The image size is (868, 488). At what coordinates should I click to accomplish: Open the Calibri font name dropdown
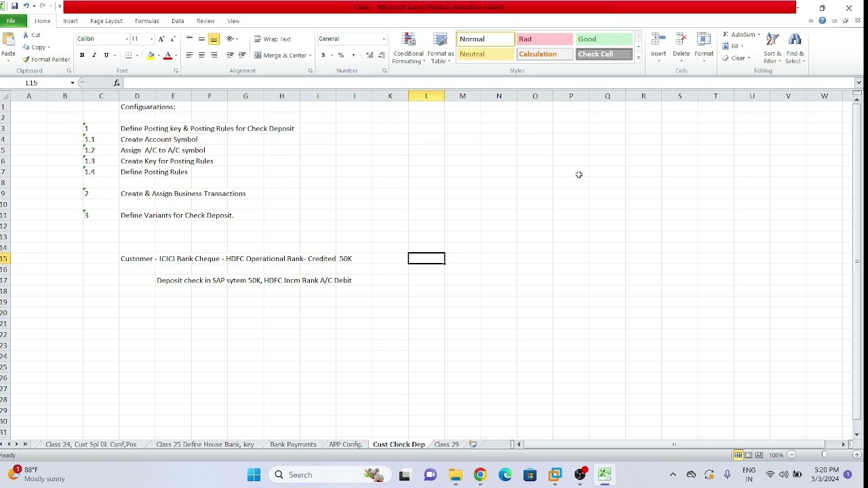point(126,39)
